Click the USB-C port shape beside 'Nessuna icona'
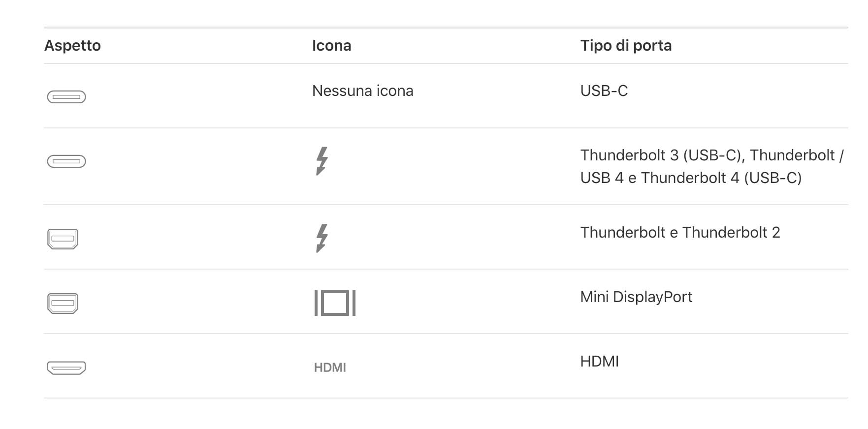 coord(66,97)
